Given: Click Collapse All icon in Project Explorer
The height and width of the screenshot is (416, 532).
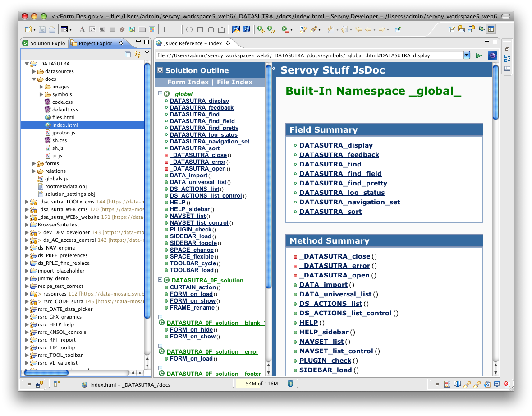Looking at the screenshot, I should click(128, 54).
